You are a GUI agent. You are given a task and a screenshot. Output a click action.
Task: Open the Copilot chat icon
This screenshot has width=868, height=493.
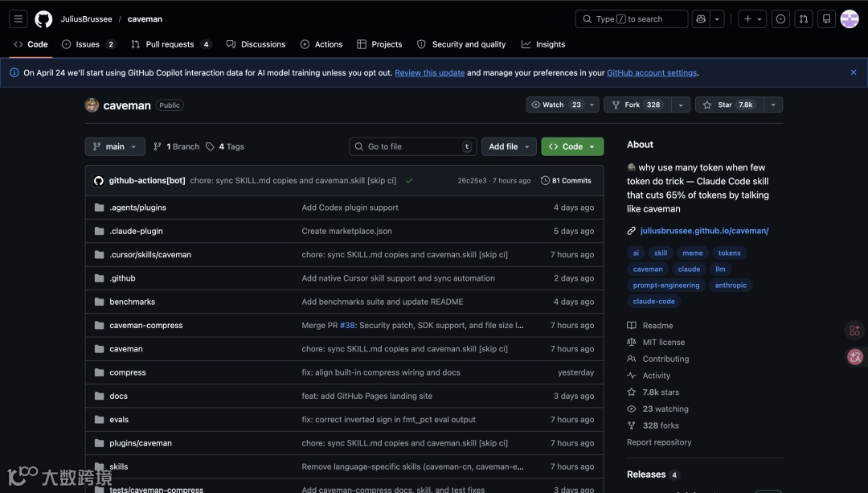click(x=701, y=18)
